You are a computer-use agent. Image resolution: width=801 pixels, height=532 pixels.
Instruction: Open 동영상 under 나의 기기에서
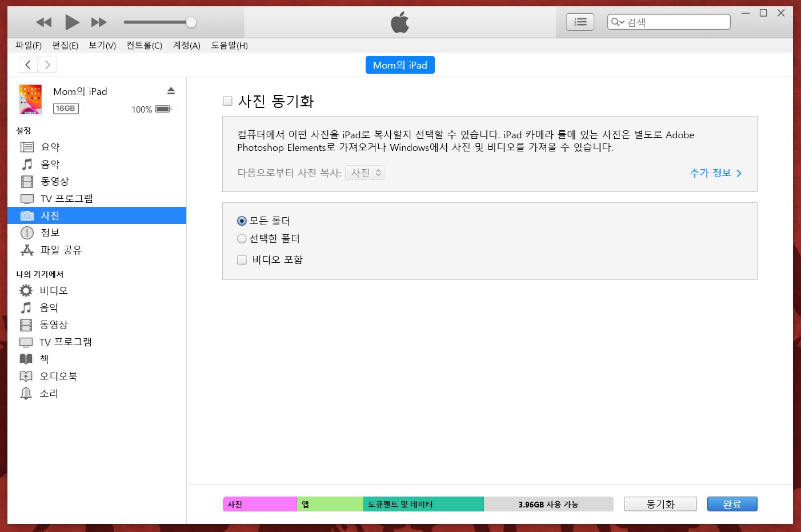tap(97, 325)
